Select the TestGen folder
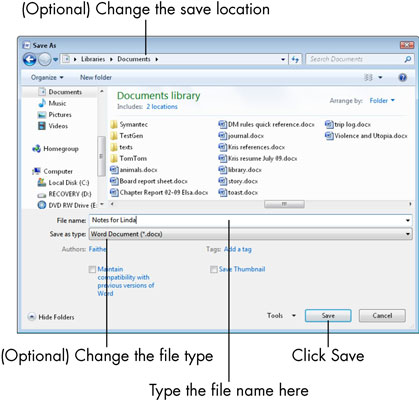Image resolution: width=419 pixels, height=400 pixels. (x=127, y=136)
